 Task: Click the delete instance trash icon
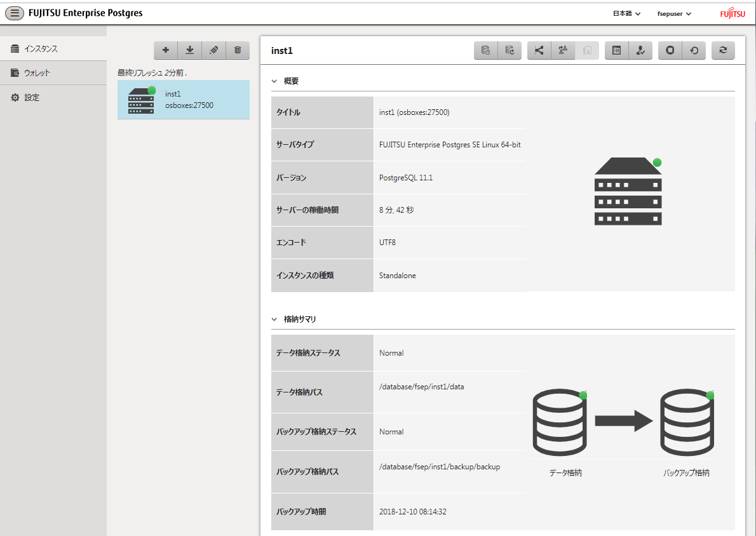pos(238,50)
